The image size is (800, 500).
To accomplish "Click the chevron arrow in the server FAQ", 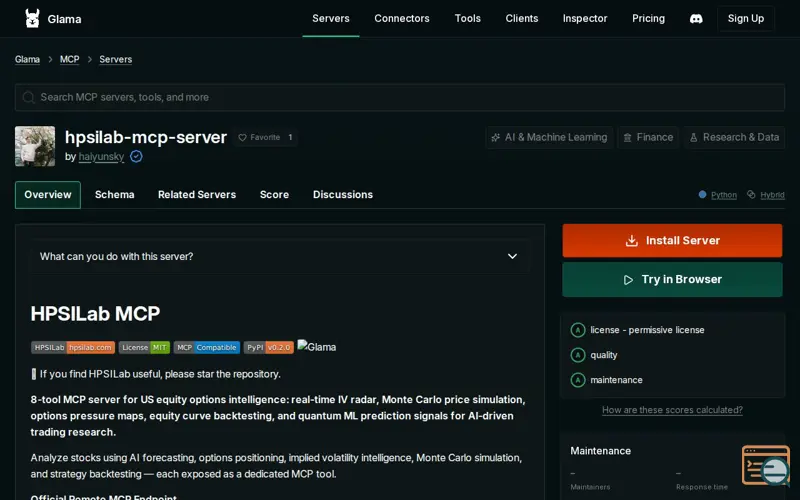I will [512, 257].
